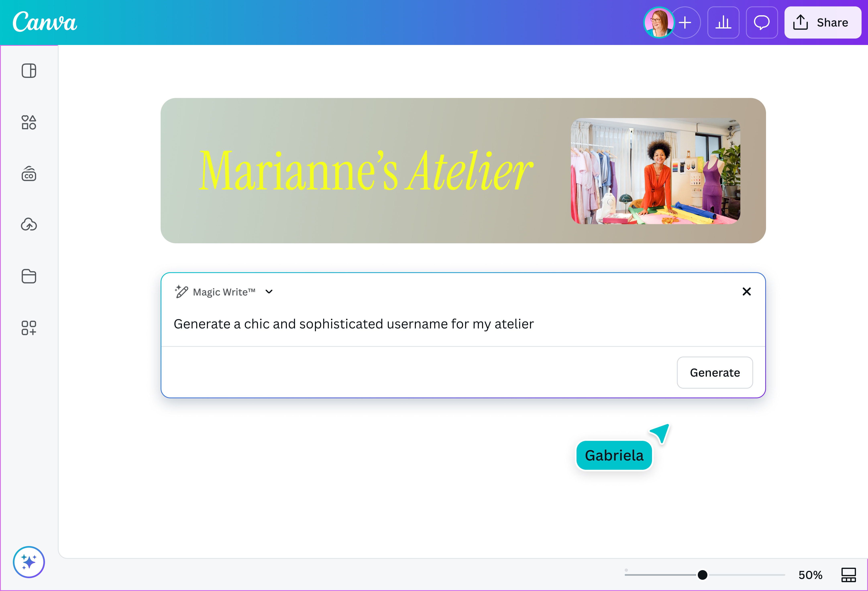Click the Generate button

(715, 372)
